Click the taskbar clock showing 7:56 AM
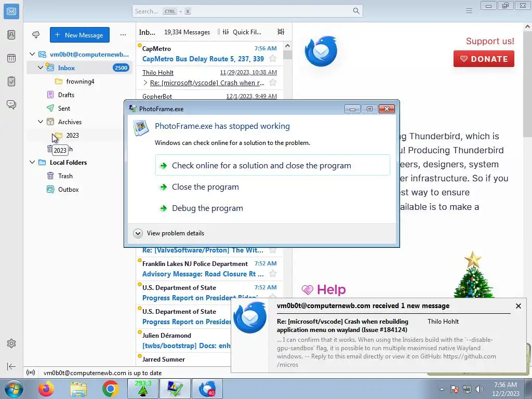The width and height of the screenshot is (532, 399). (506, 389)
